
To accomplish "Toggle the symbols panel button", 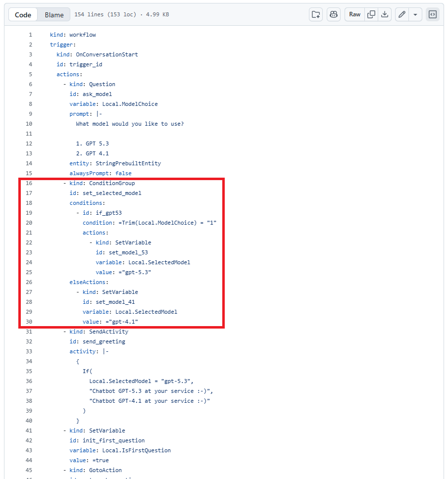I will click(x=433, y=14).
